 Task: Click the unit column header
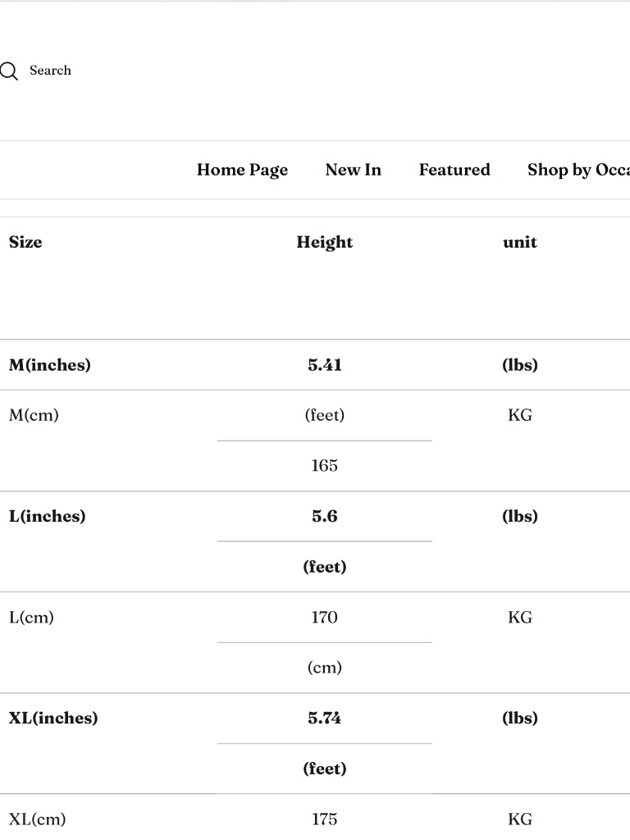(x=519, y=242)
